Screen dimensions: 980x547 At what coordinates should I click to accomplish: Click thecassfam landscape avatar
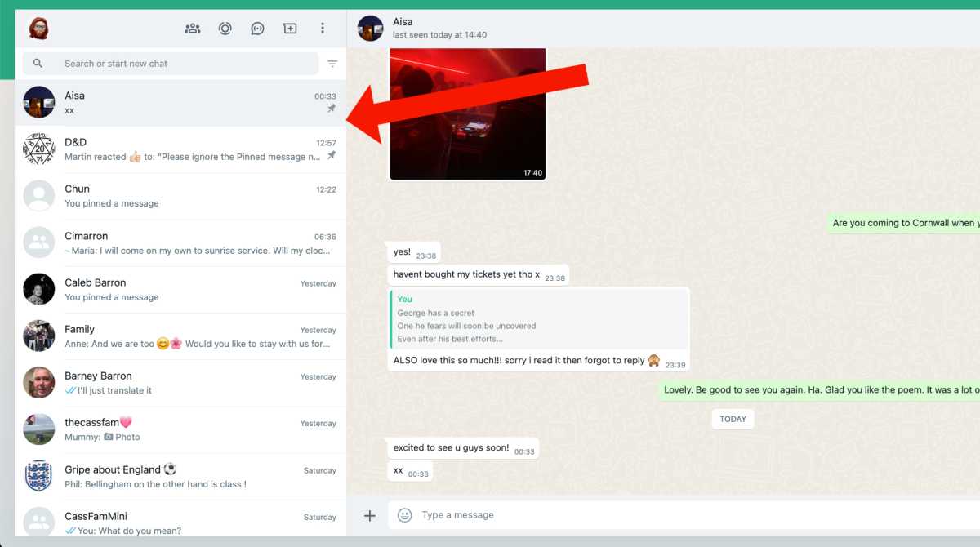coord(39,429)
